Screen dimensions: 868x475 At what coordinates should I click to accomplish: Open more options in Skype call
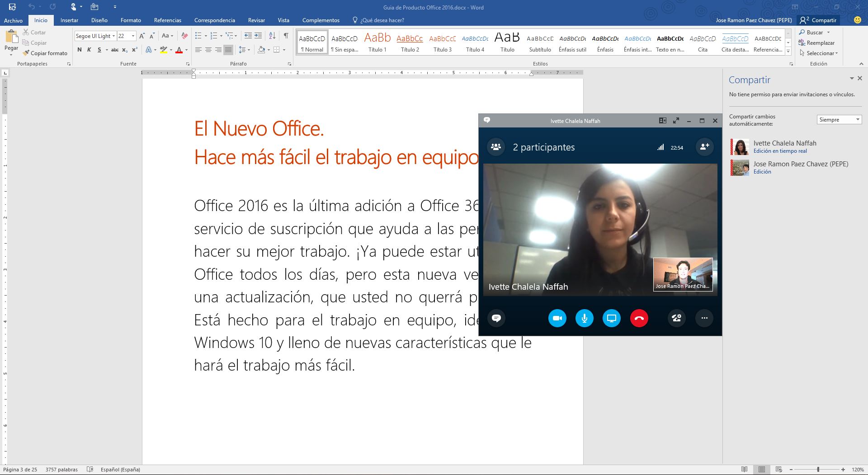[704, 318]
